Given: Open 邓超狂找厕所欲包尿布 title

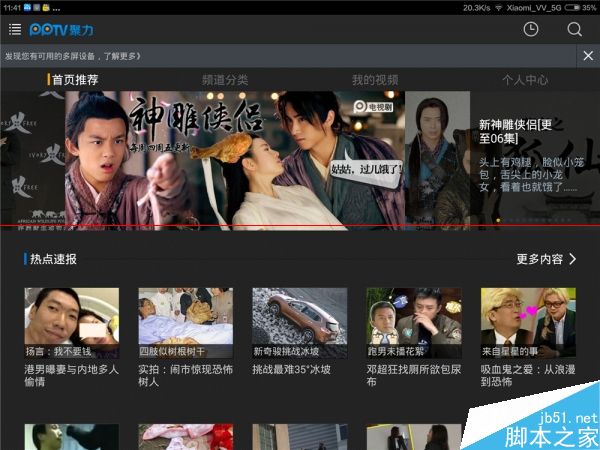Looking at the screenshot, I should (x=414, y=375).
